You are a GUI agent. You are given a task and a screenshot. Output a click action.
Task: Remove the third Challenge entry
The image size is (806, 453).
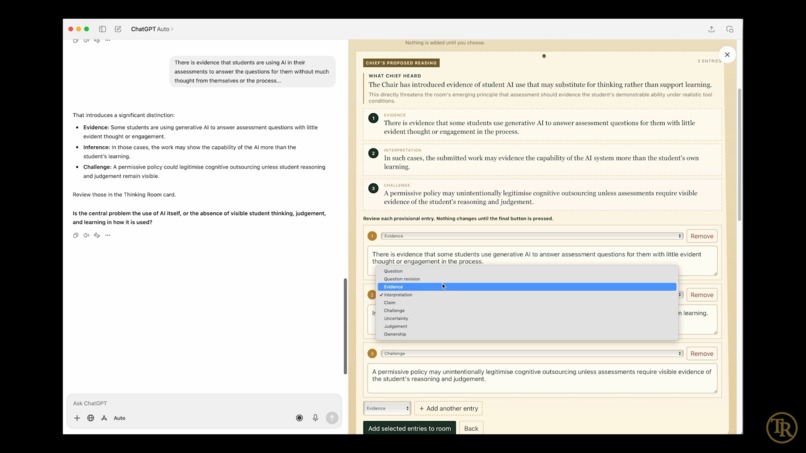pyautogui.click(x=702, y=354)
